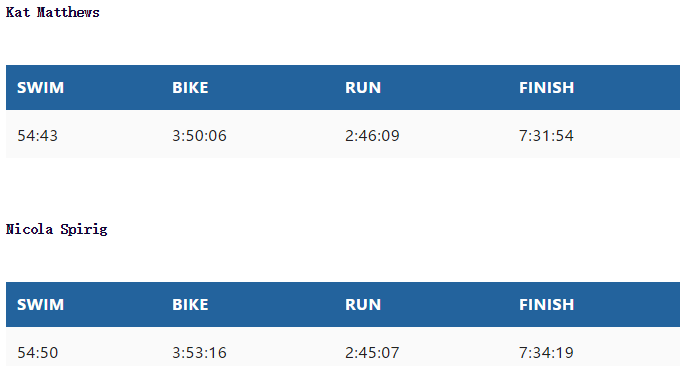
Task: Click the FINISH column header in Nicola Spirig table
Action: pyautogui.click(x=546, y=304)
